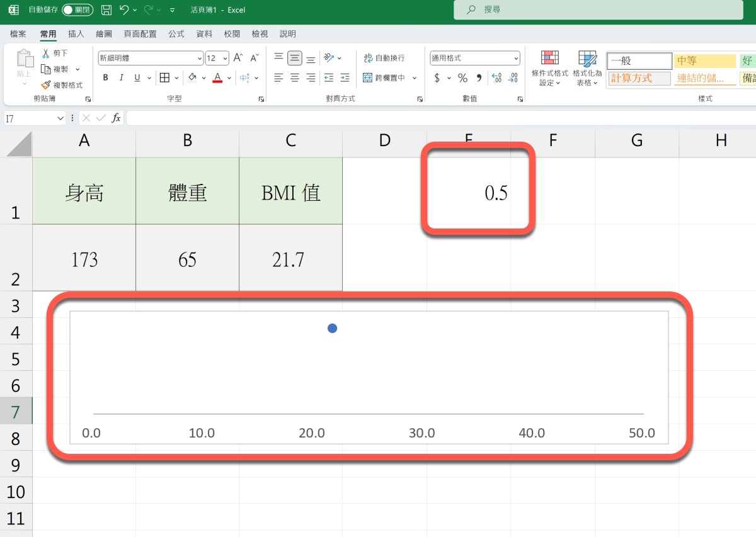Click the Cut (剪下) scissors icon

(x=46, y=54)
